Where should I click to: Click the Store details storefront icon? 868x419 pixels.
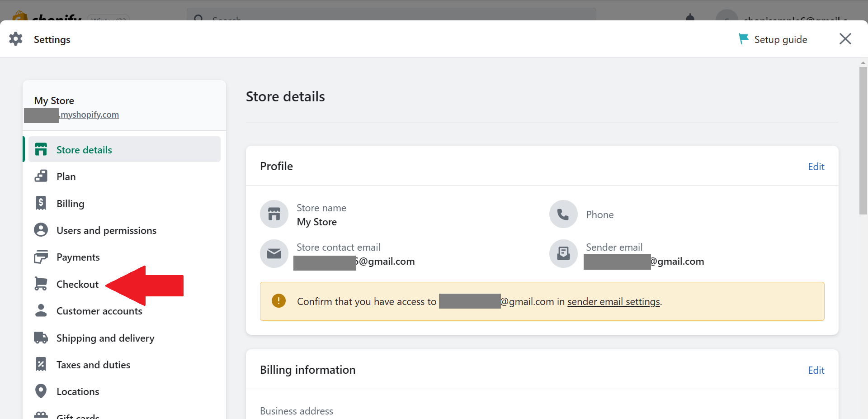tap(41, 149)
